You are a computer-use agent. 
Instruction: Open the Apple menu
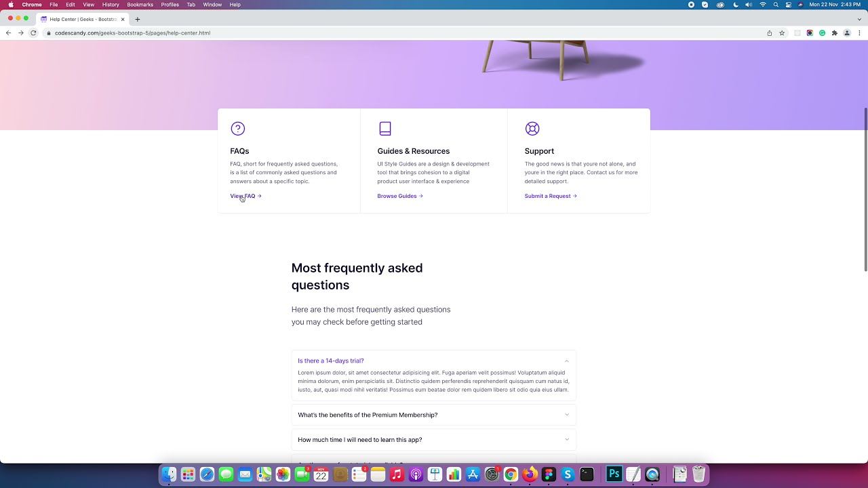[11, 5]
